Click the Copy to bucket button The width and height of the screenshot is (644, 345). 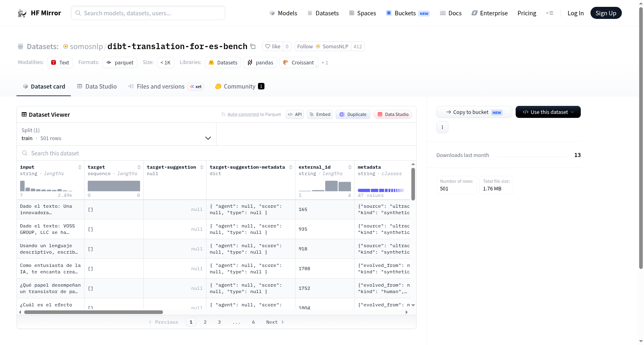pos(474,112)
